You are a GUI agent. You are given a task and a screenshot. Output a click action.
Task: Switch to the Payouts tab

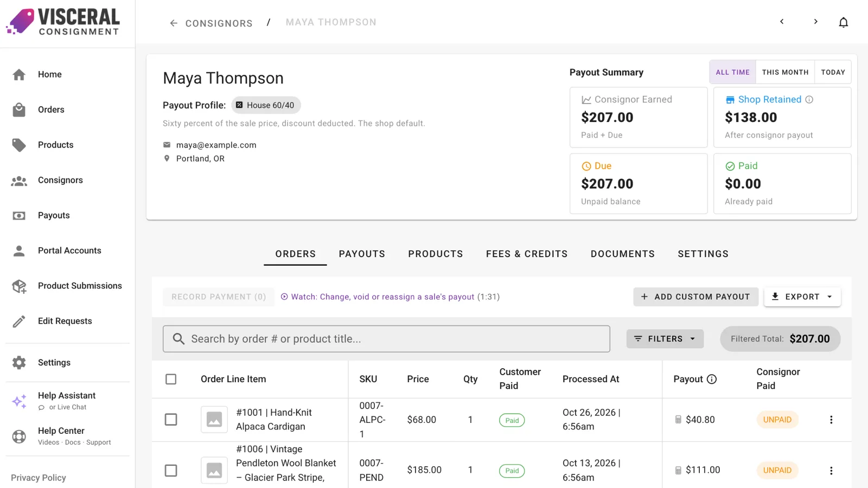(x=362, y=254)
